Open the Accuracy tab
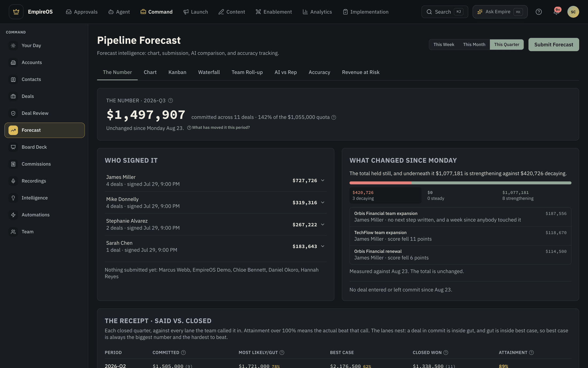The width and height of the screenshot is (588, 368). point(319,72)
